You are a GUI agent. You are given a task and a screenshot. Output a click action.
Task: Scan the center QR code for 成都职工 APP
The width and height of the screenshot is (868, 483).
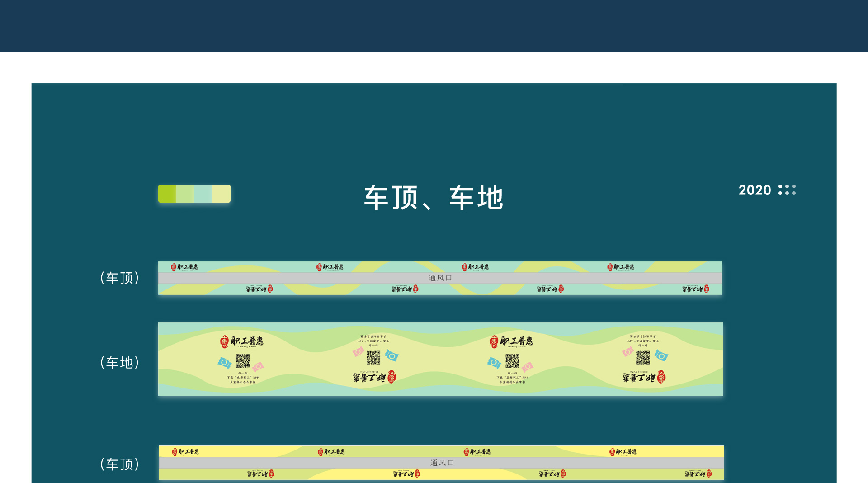tap(373, 357)
